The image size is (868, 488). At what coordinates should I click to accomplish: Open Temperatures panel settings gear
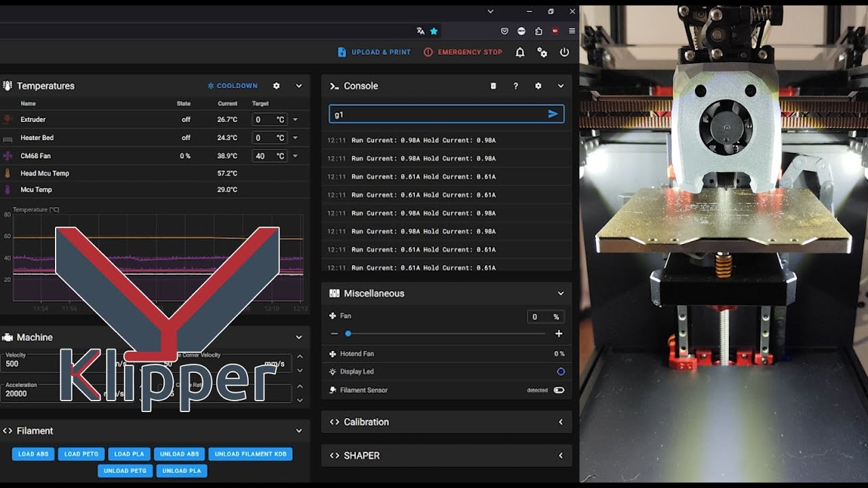point(276,86)
